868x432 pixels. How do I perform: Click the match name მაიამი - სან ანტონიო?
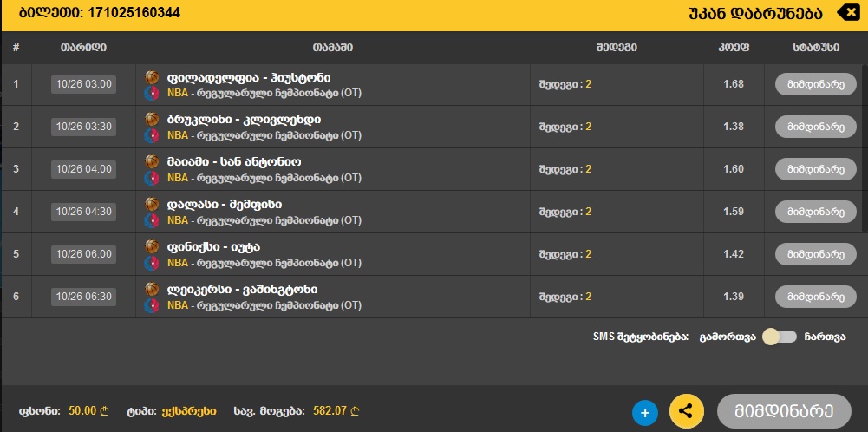tap(234, 162)
